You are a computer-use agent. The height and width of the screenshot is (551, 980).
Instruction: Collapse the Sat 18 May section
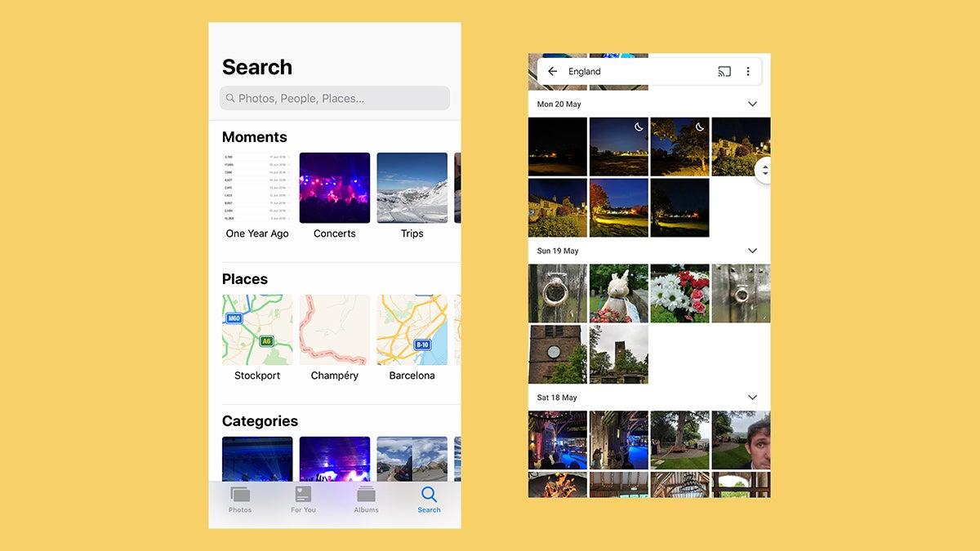click(752, 398)
